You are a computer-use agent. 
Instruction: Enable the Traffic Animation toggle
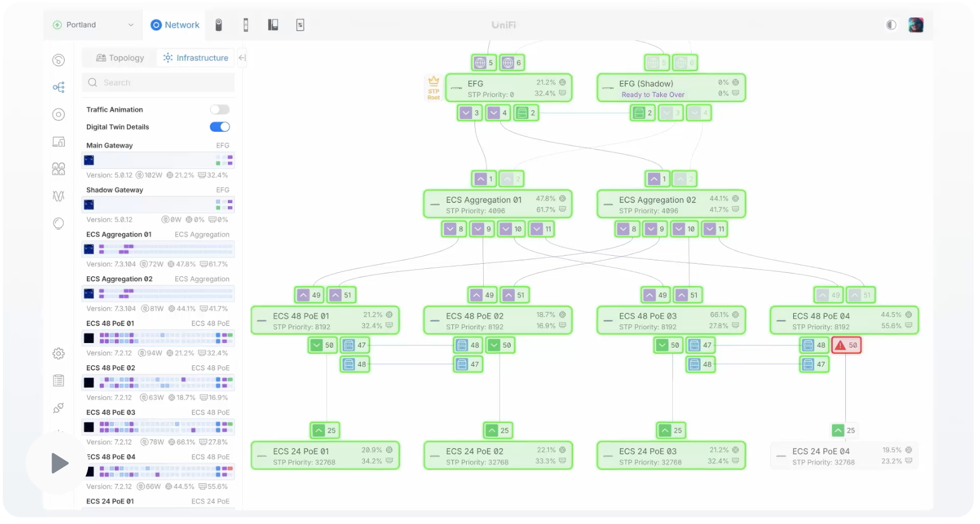[x=219, y=110]
